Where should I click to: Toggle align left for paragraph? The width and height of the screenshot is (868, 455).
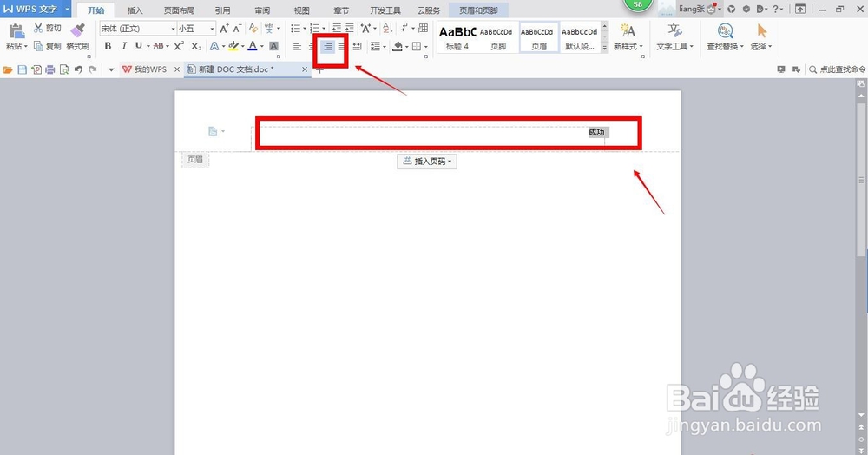(x=297, y=47)
